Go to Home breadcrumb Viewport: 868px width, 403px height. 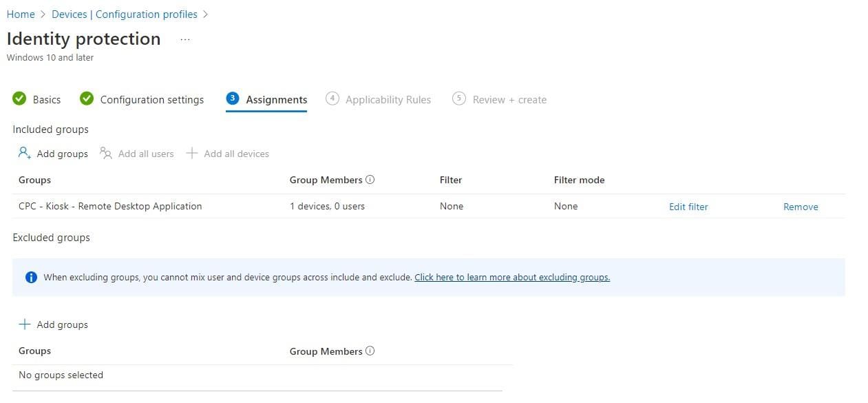21,14
